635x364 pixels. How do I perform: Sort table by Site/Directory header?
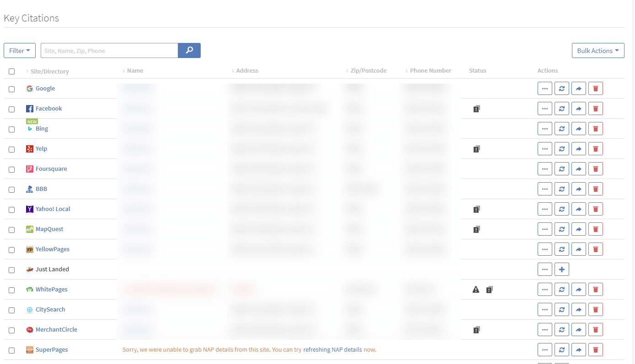click(x=49, y=71)
